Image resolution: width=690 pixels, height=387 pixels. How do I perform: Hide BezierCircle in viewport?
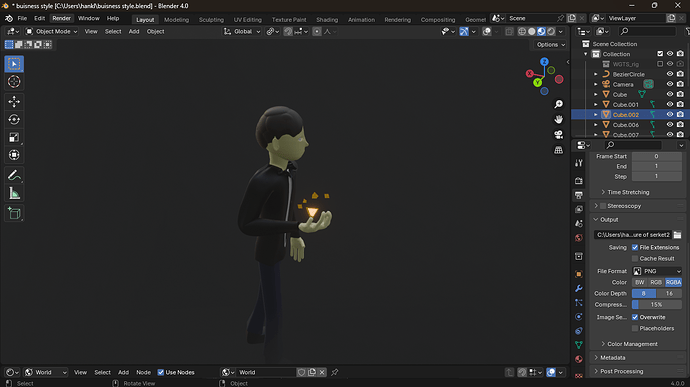click(670, 74)
